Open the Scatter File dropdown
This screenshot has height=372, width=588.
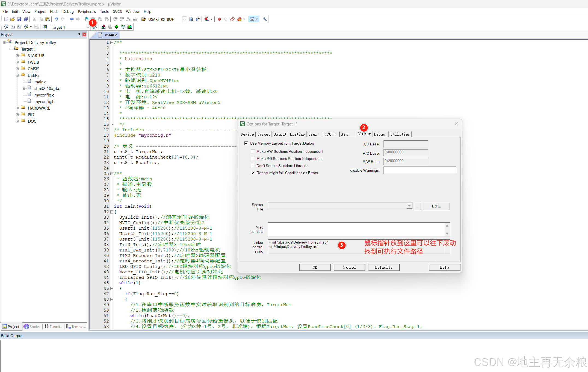click(x=409, y=206)
